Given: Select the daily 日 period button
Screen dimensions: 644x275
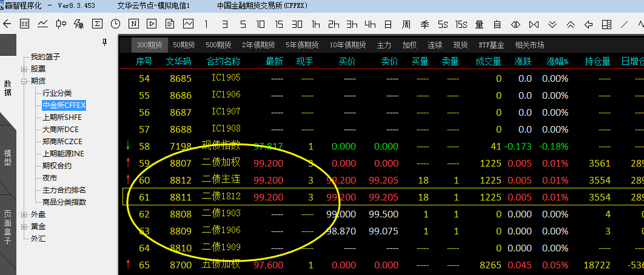Looking at the screenshot, I should point(387,24).
